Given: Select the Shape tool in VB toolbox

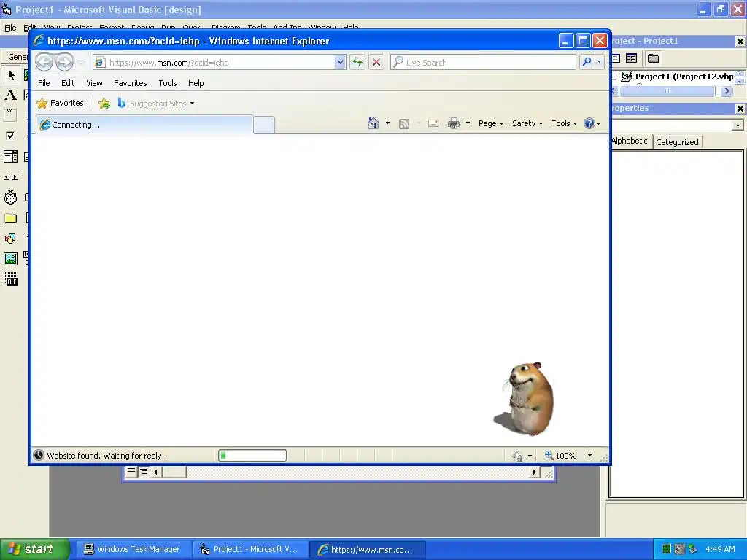Looking at the screenshot, I should (10, 238).
